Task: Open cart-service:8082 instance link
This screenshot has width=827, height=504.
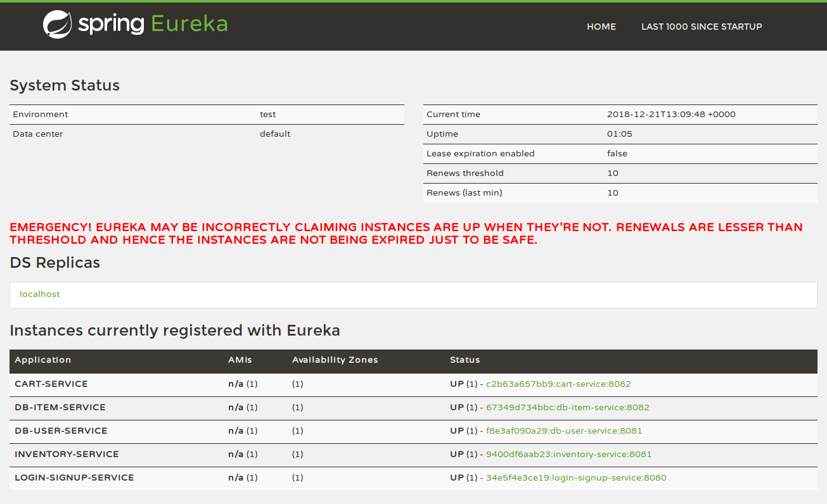Action: point(558,384)
